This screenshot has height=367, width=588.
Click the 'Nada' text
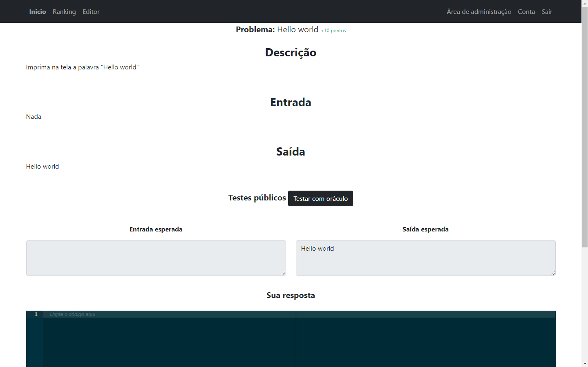click(34, 117)
